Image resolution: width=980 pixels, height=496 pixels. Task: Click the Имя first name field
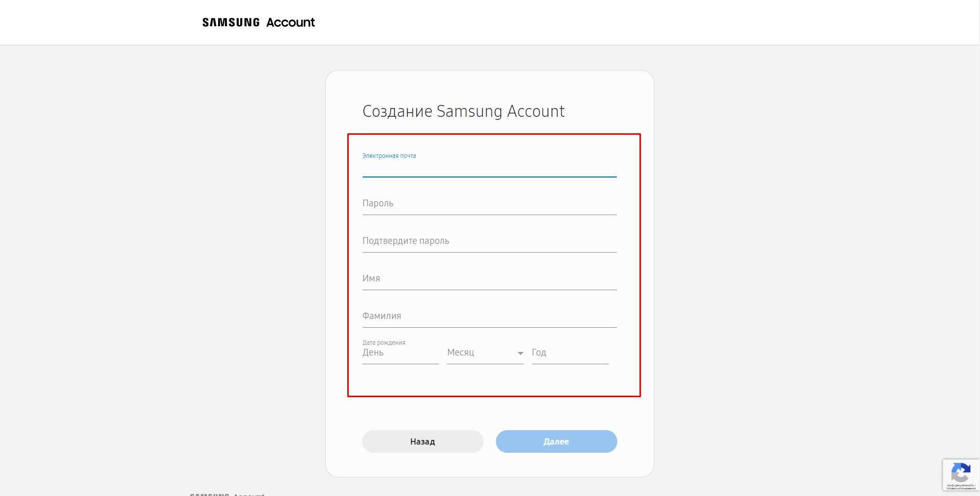click(x=489, y=279)
